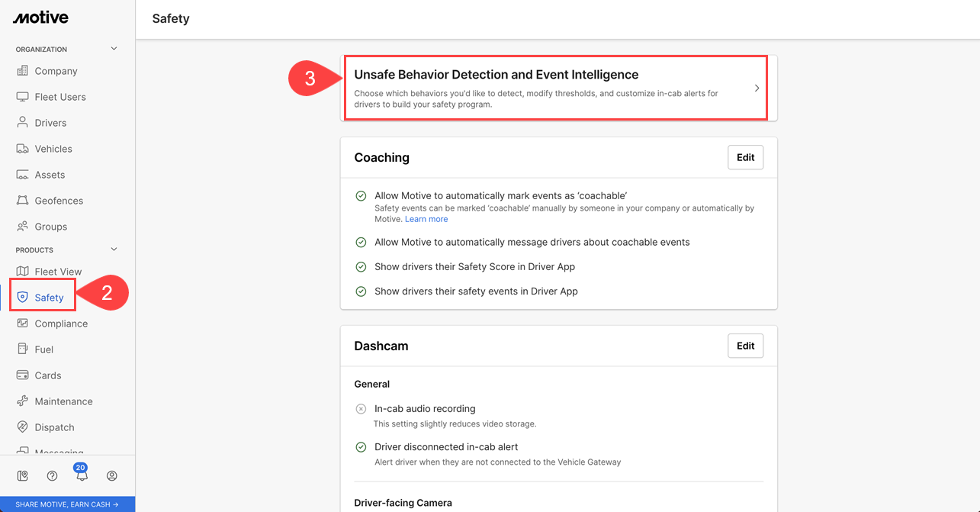Click the In-cab audio recording disabled icon
The height and width of the screenshot is (512, 980).
tap(361, 409)
